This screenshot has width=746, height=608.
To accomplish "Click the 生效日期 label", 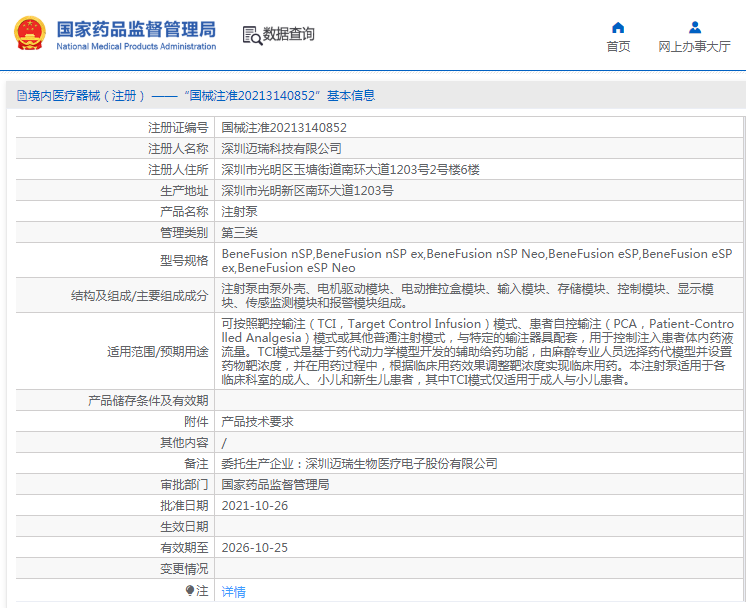I will 184,527.
